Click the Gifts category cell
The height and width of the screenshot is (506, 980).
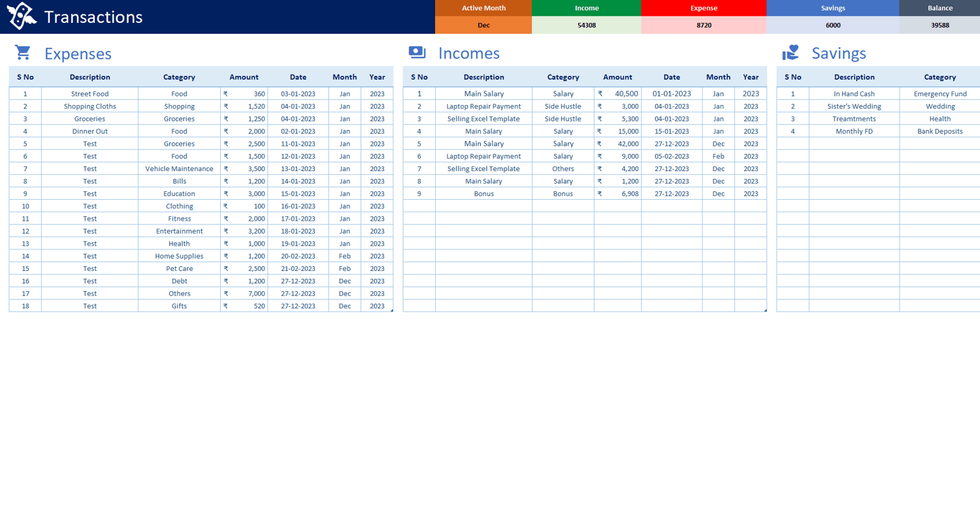179,306
